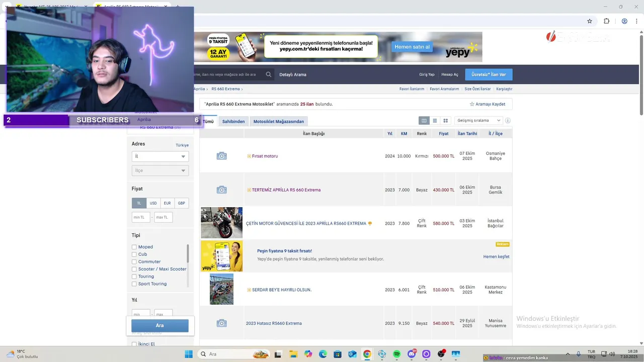
Task: Click the Ara filter search button
Action: (x=160, y=325)
